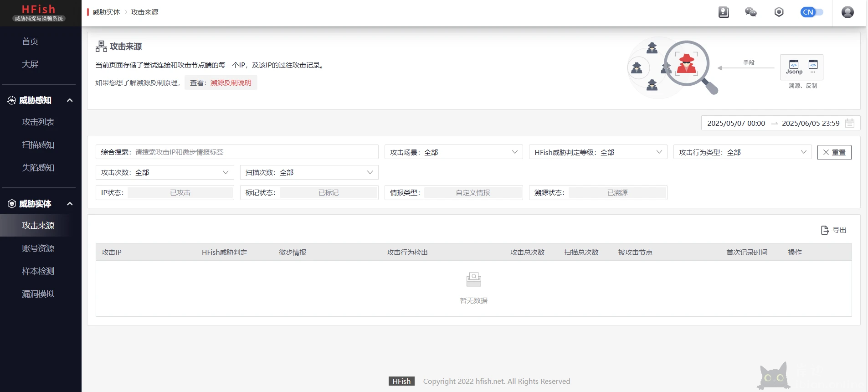This screenshot has height=392, width=868.
Task: Click the export file icon above table
Action: pyautogui.click(x=825, y=230)
